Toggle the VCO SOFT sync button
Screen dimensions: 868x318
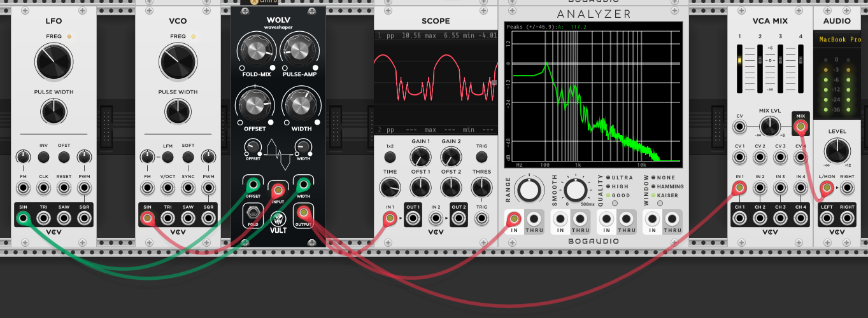click(x=188, y=156)
